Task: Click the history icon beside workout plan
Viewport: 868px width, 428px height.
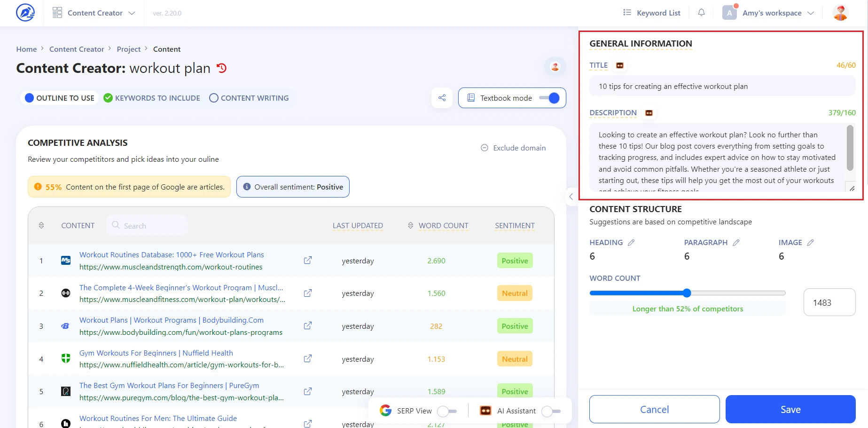Action: (x=221, y=68)
